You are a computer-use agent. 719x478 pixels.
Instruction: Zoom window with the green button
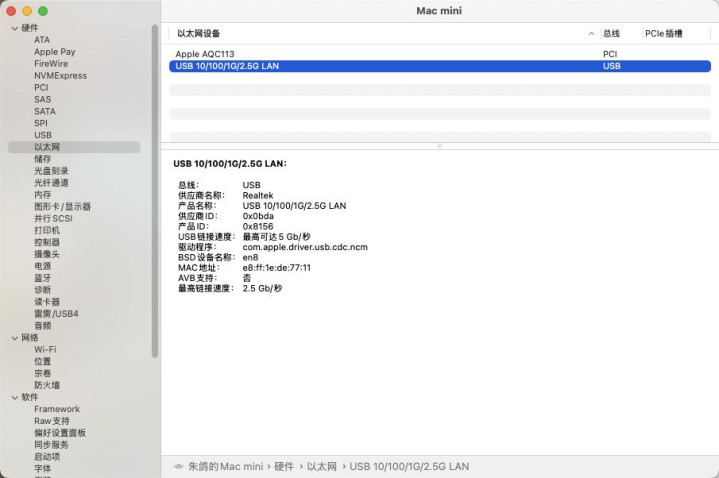click(43, 11)
